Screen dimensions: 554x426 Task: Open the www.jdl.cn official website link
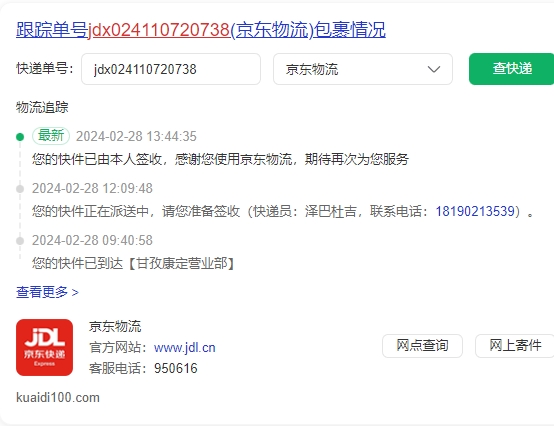pos(185,348)
